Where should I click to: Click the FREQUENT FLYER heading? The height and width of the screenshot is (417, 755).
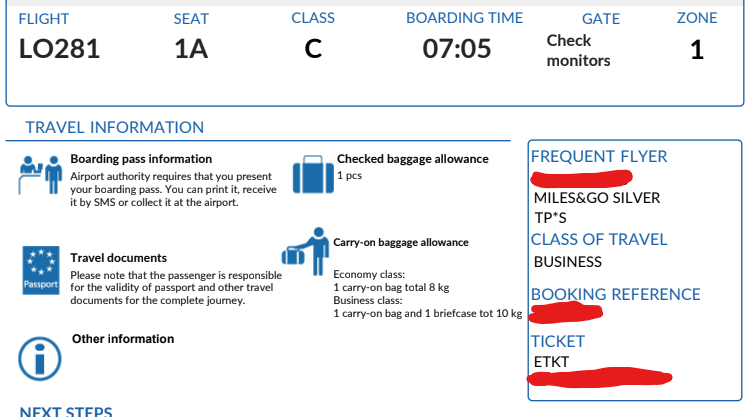point(599,156)
